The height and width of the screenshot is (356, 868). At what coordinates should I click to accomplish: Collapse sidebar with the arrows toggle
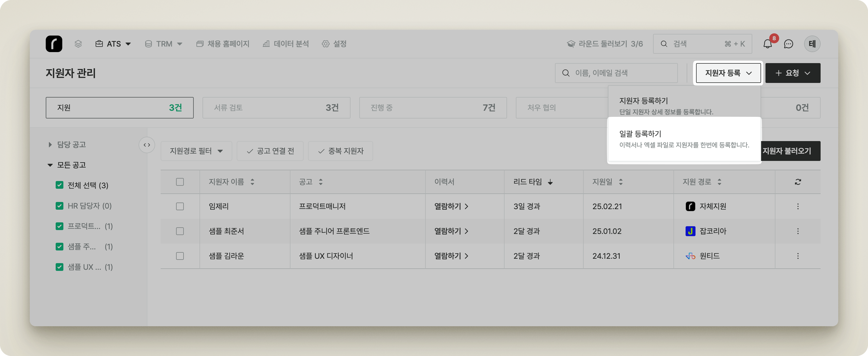(x=147, y=145)
